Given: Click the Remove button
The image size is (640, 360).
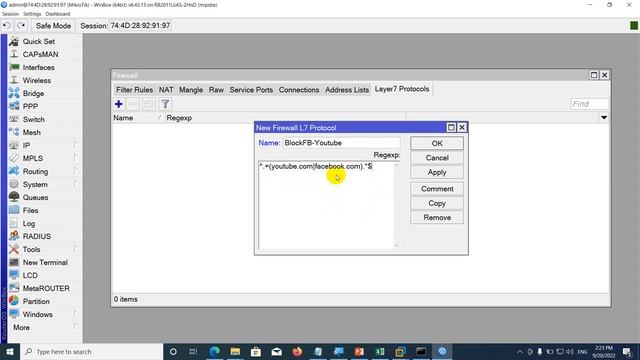Looking at the screenshot, I should 437,217.
